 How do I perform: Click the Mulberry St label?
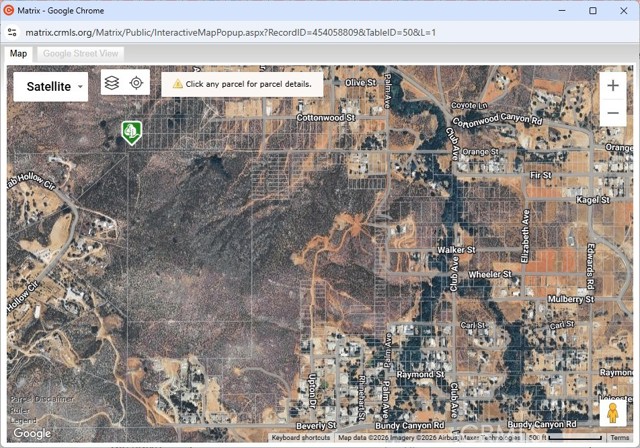click(571, 299)
